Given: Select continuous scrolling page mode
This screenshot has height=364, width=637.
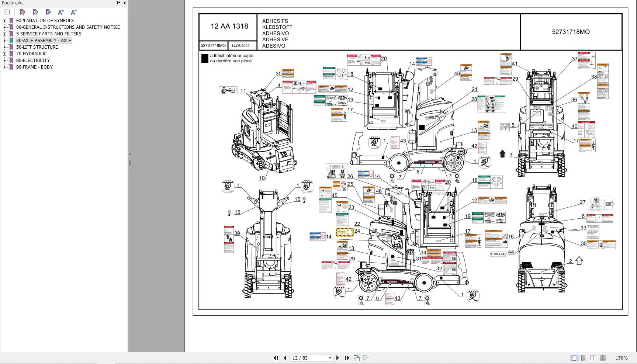Looking at the screenshot, I should [x=584, y=358].
